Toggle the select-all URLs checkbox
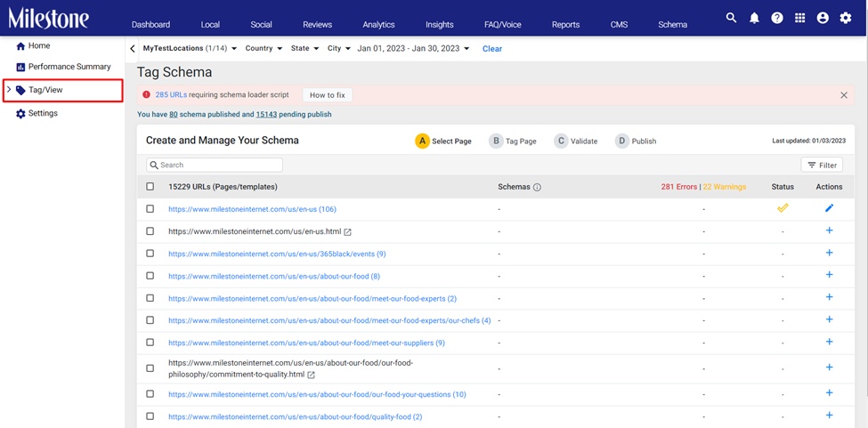Image resolution: width=868 pixels, height=428 pixels. coord(150,186)
